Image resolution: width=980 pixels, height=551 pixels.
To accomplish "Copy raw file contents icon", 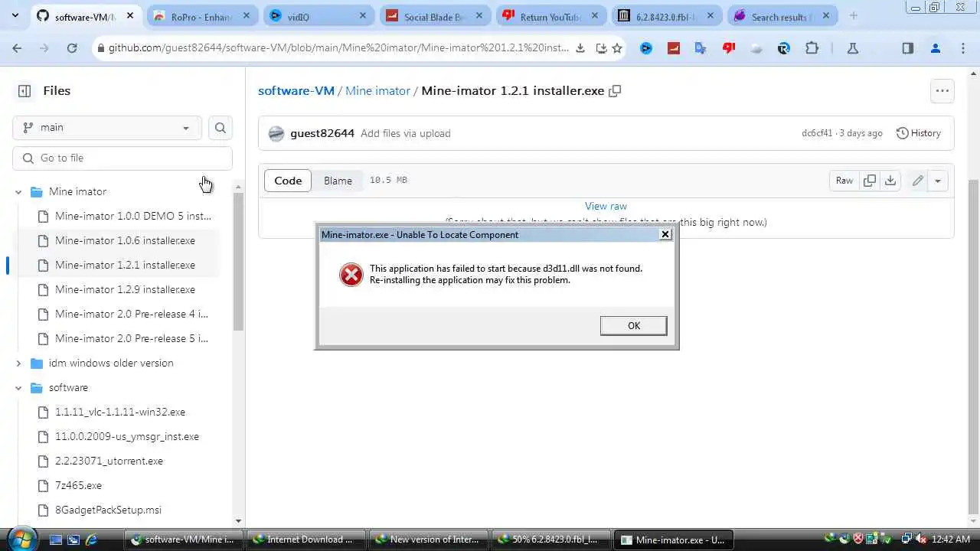I will pyautogui.click(x=869, y=181).
